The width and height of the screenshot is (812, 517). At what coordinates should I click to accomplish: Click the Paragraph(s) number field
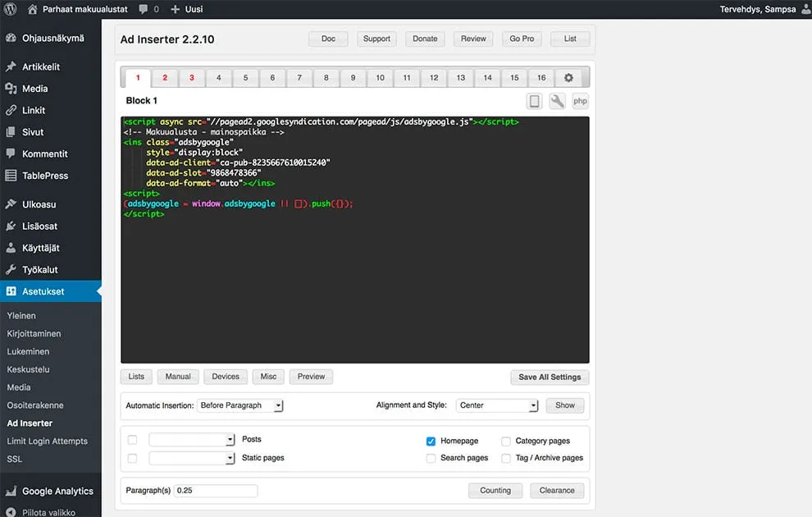(216, 490)
